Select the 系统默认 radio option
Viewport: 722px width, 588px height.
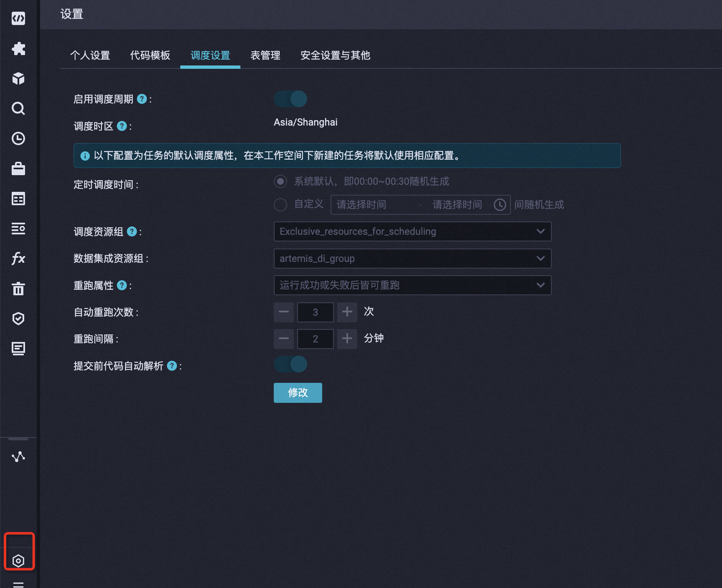pyautogui.click(x=280, y=181)
